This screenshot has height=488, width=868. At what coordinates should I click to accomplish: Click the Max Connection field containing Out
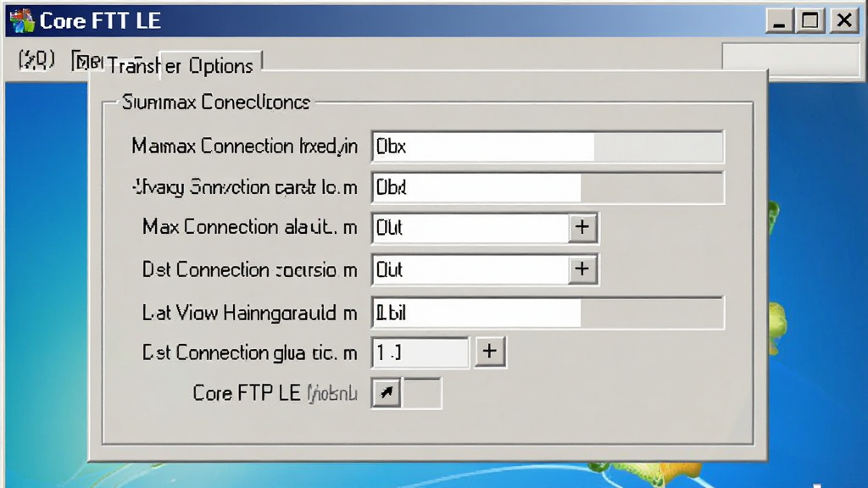pos(470,228)
